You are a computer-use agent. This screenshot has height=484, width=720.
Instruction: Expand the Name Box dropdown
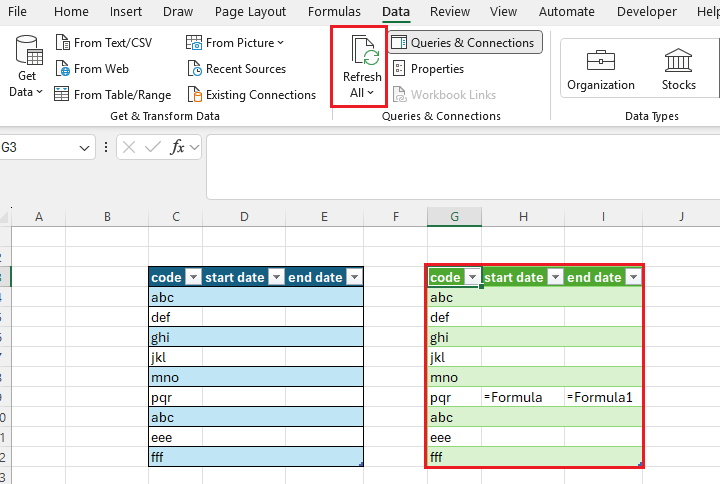pos(84,148)
